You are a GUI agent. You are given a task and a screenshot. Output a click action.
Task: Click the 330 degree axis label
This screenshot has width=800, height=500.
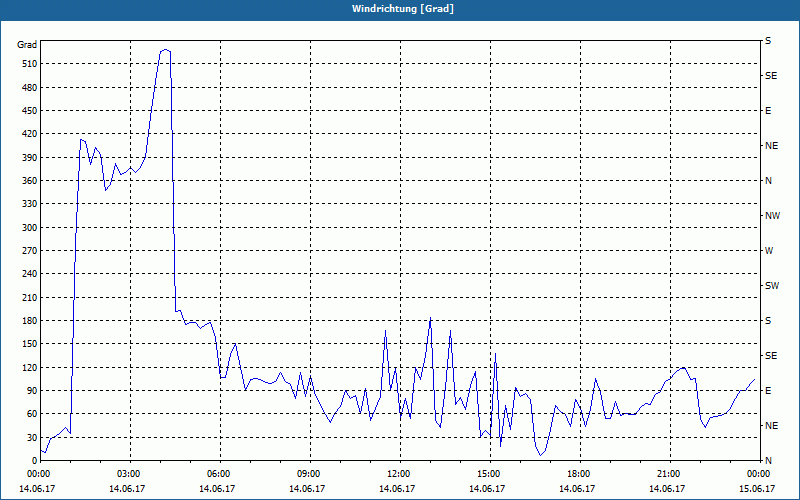(29, 204)
